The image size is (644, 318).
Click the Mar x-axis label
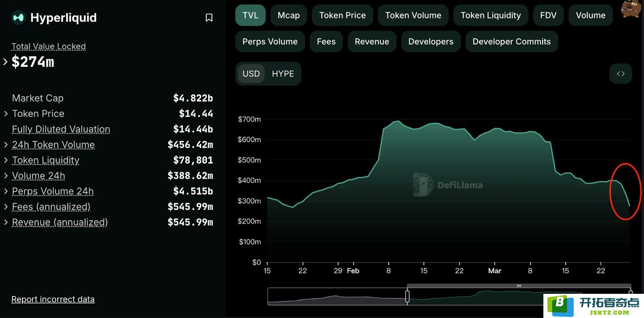[495, 271]
